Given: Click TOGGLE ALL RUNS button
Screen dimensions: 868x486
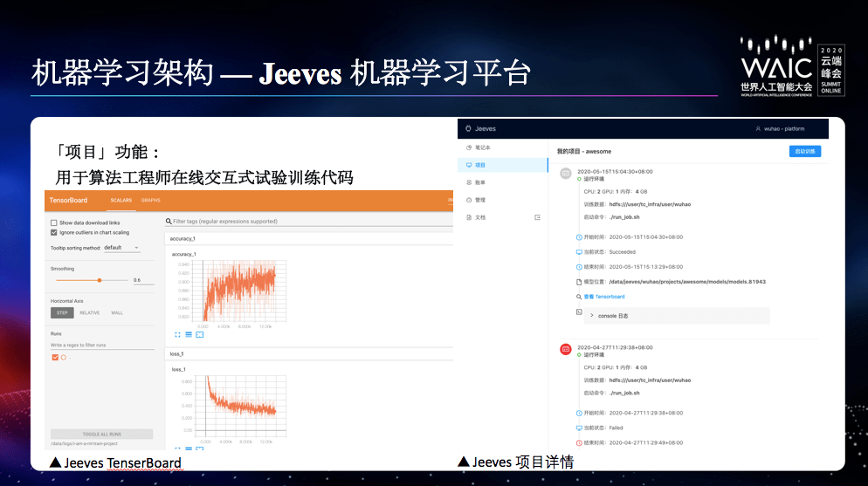Looking at the screenshot, I should 102,434.
